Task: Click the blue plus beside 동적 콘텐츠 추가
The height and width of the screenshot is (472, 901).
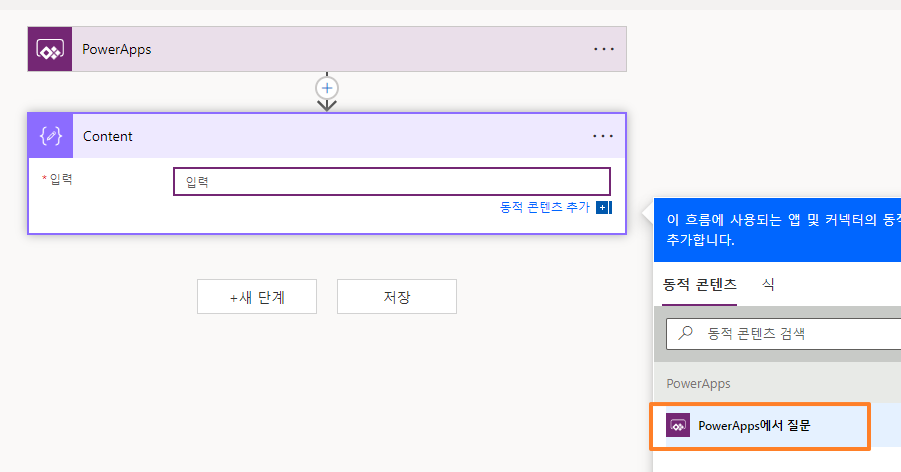Action: pyautogui.click(x=603, y=208)
